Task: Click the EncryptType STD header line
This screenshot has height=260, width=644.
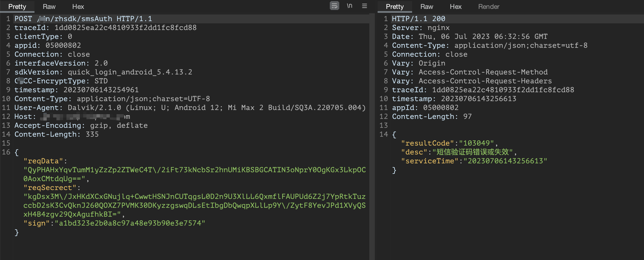Action: pos(61,81)
